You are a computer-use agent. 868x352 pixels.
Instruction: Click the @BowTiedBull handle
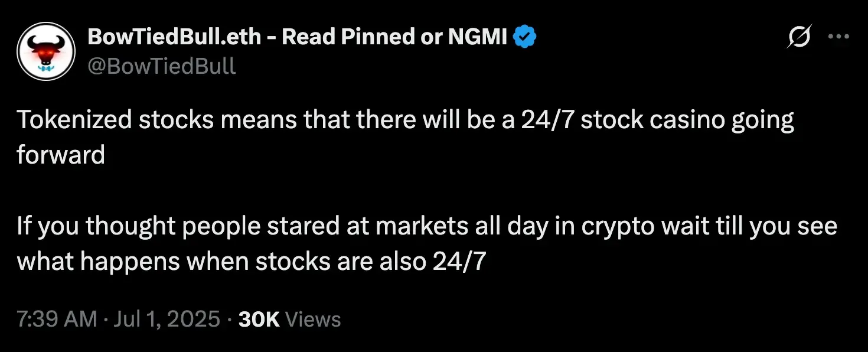[x=163, y=66]
